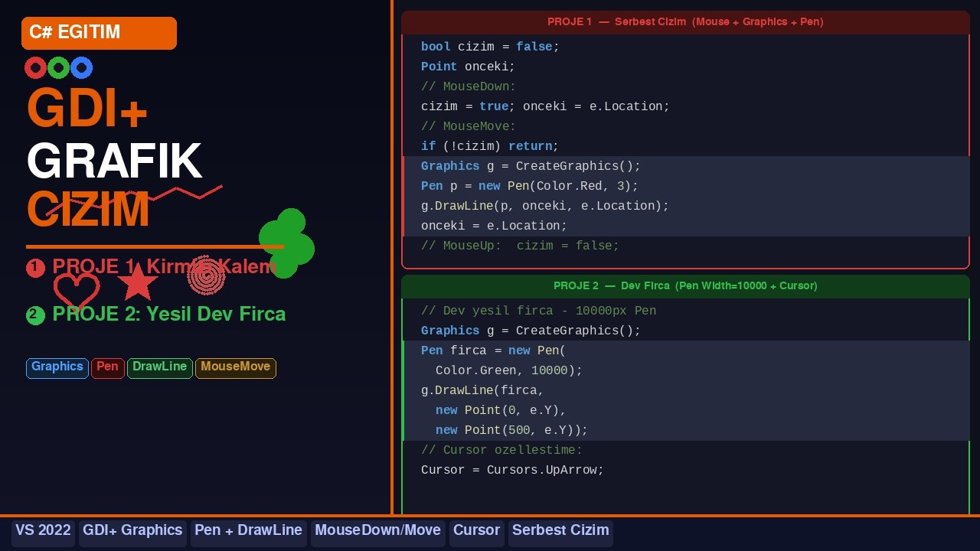Click the Serbest Cizim bottom chip
This screenshot has width=980, height=551.
[560, 532]
